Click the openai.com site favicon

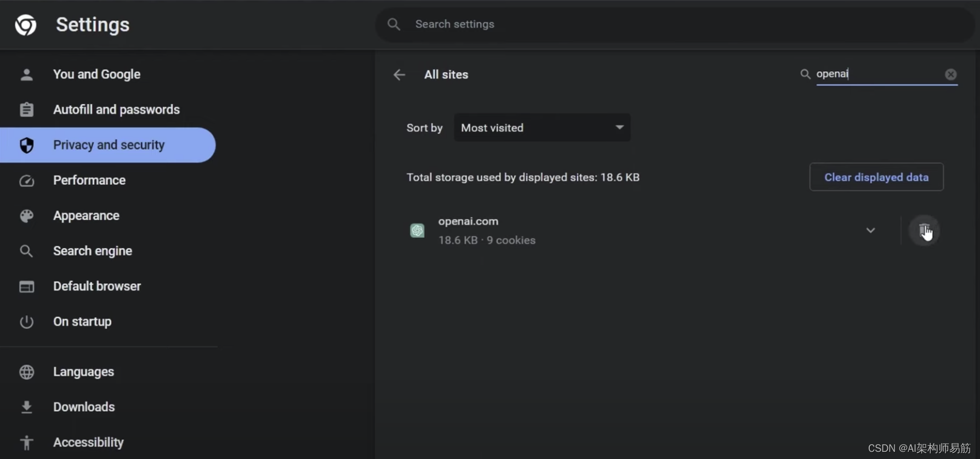click(x=417, y=231)
